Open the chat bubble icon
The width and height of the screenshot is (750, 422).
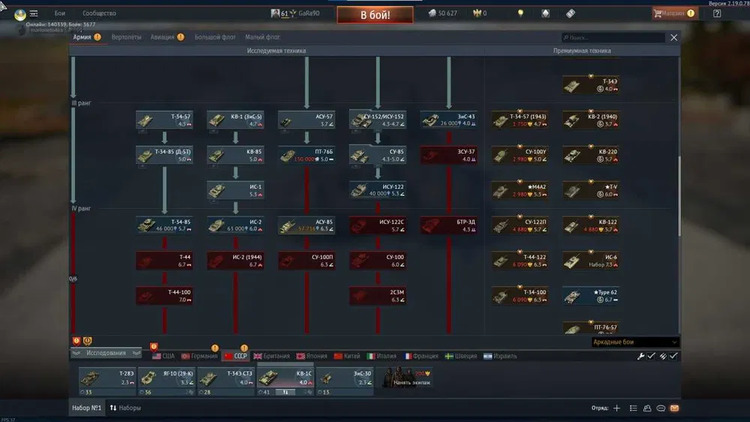pos(661,408)
